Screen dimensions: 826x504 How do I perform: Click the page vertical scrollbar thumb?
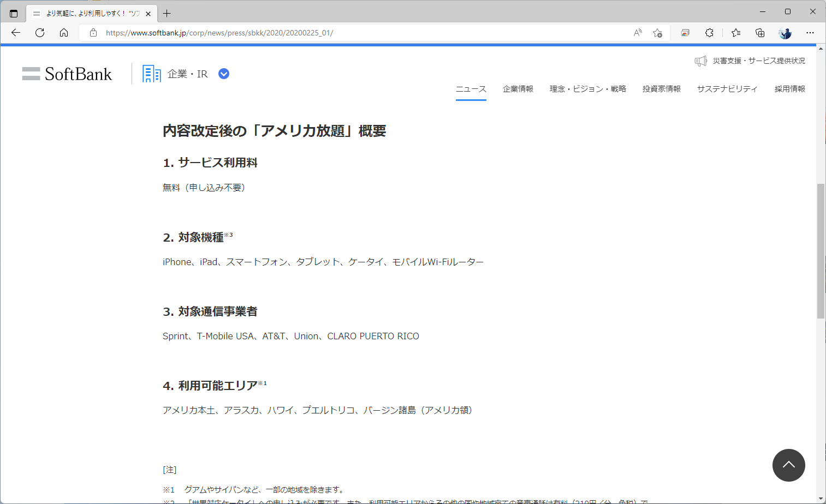[821, 251]
